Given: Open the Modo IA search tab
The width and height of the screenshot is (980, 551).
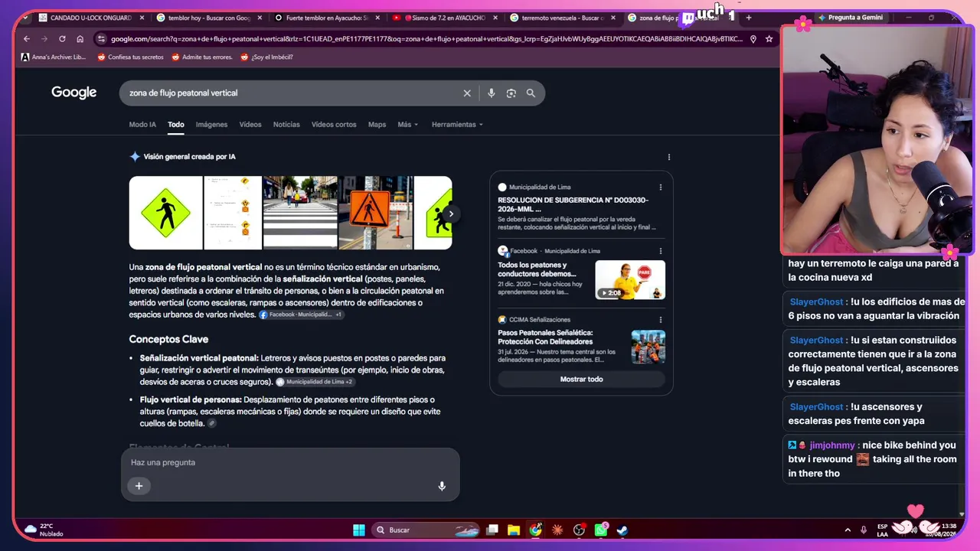Looking at the screenshot, I should click(x=142, y=125).
